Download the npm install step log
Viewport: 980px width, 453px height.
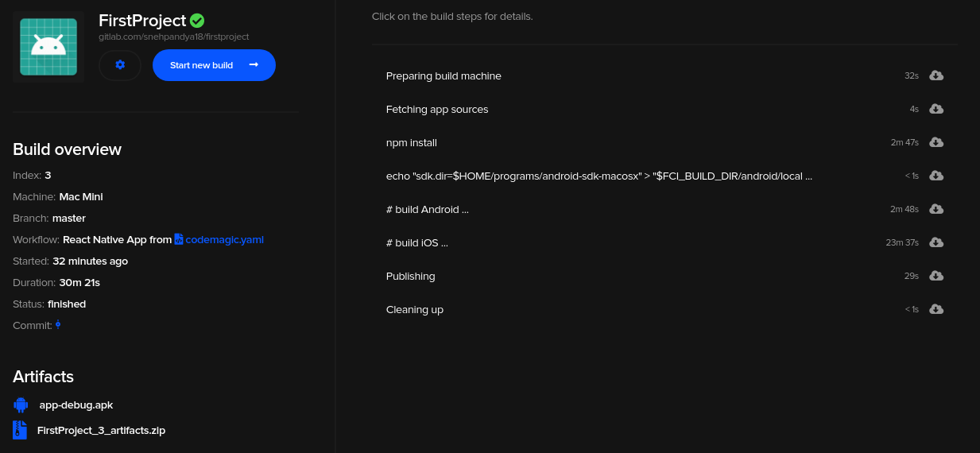pyautogui.click(x=936, y=142)
